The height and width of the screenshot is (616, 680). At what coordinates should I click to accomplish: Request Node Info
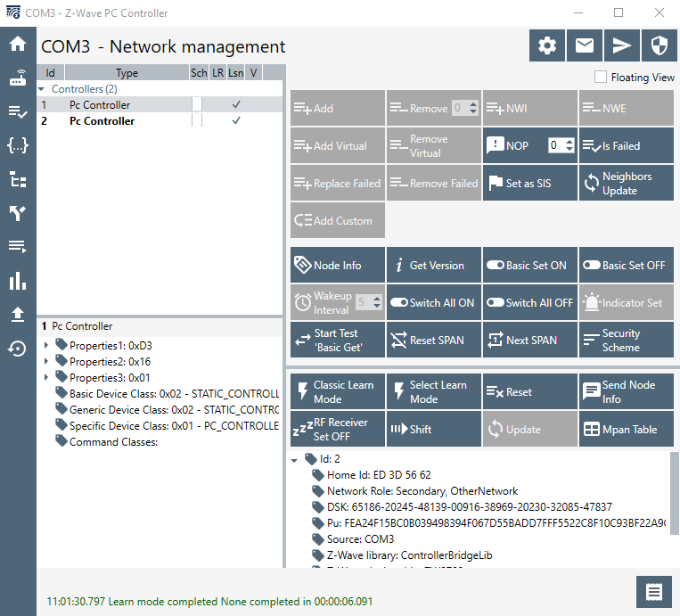pyautogui.click(x=338, y=265)
